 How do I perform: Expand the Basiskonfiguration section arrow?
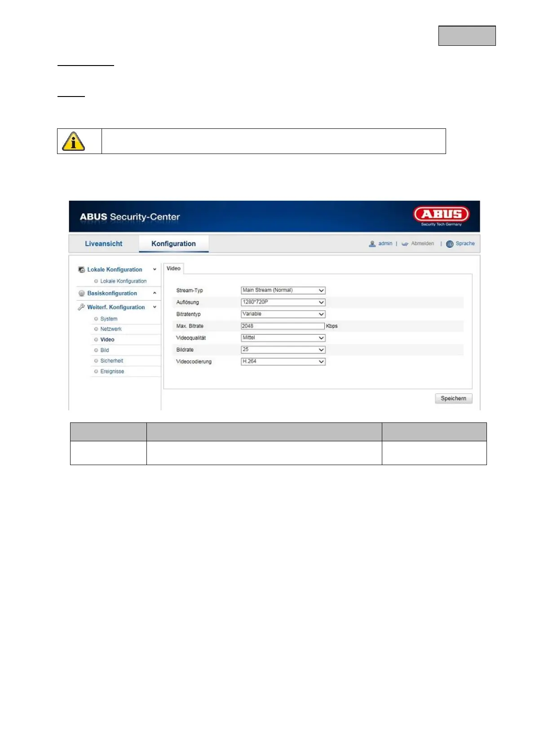point(155,293)
